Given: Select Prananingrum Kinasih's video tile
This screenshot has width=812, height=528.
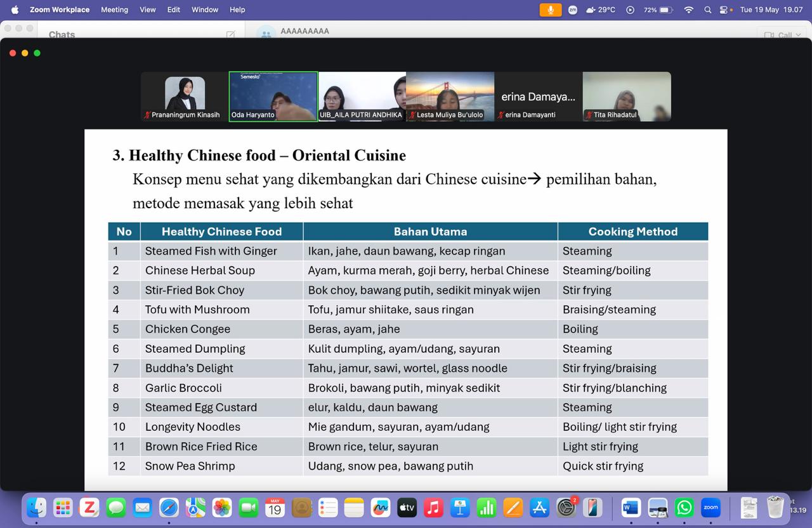Looking at the screenshot, I should click(x=185, y=96).
